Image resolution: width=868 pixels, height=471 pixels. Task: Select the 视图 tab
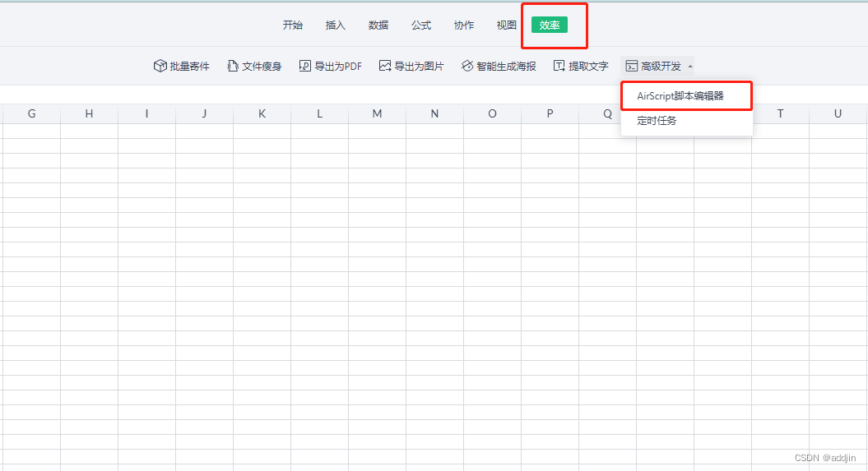(x=507, y=25)
